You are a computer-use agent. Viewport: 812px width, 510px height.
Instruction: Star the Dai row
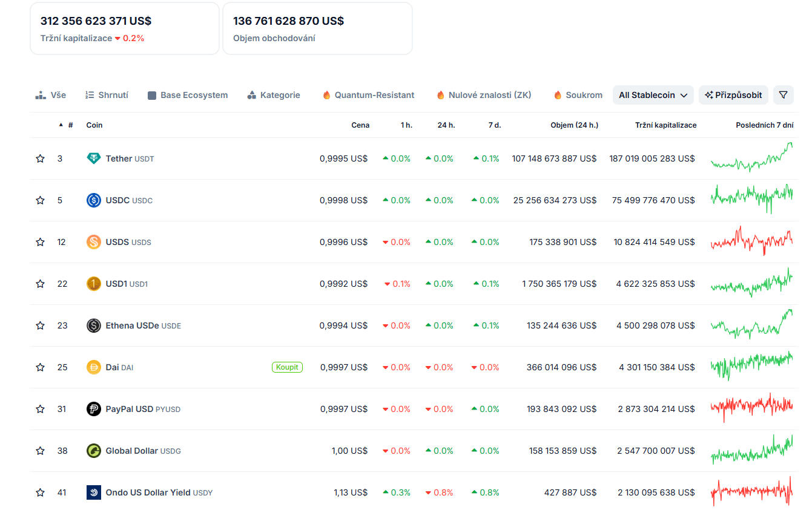click(40, 367)
